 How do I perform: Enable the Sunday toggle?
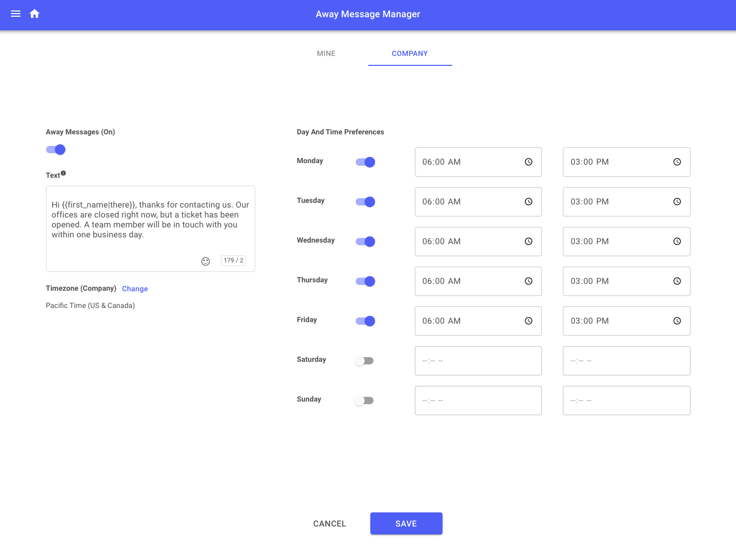[x=364, y=401]
